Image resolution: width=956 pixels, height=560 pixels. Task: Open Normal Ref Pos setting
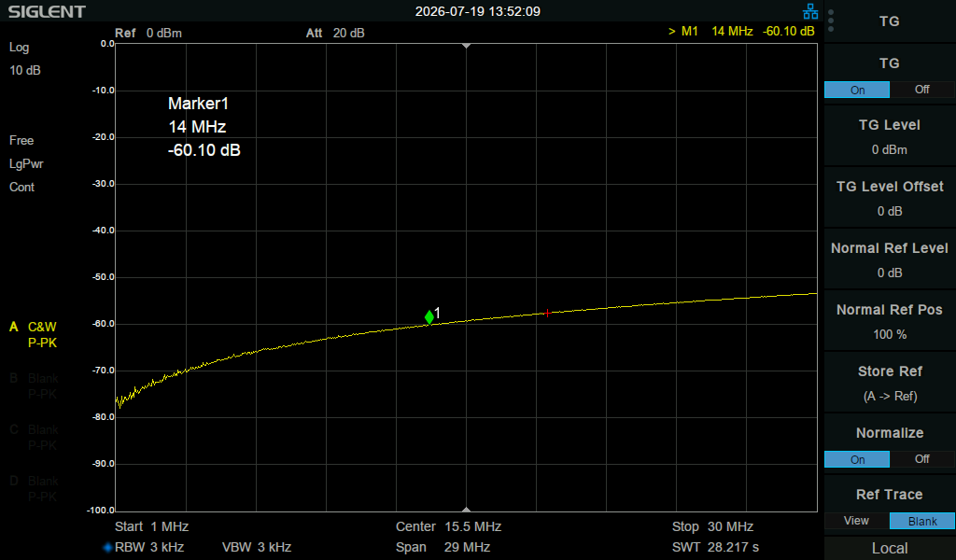890,321
